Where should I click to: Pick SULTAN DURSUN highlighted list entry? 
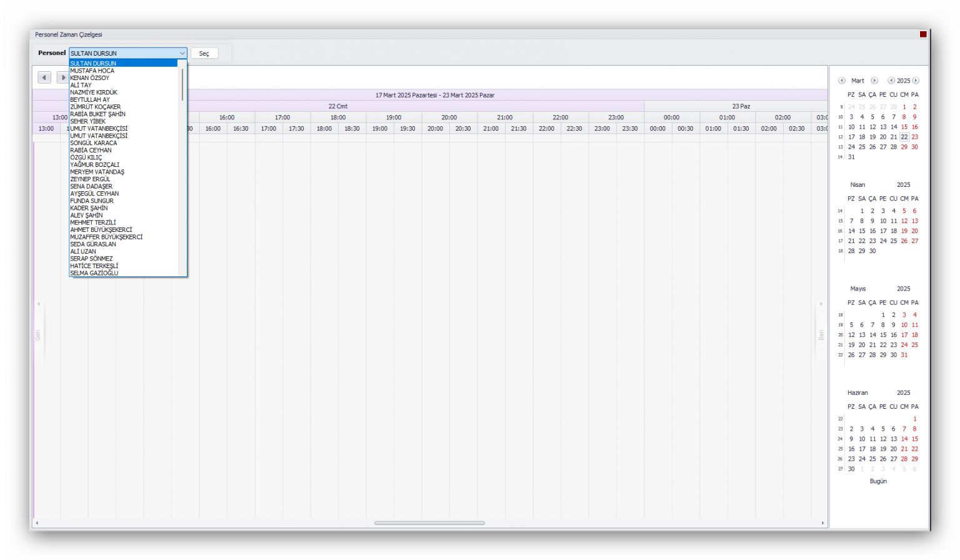pos(123,63)
